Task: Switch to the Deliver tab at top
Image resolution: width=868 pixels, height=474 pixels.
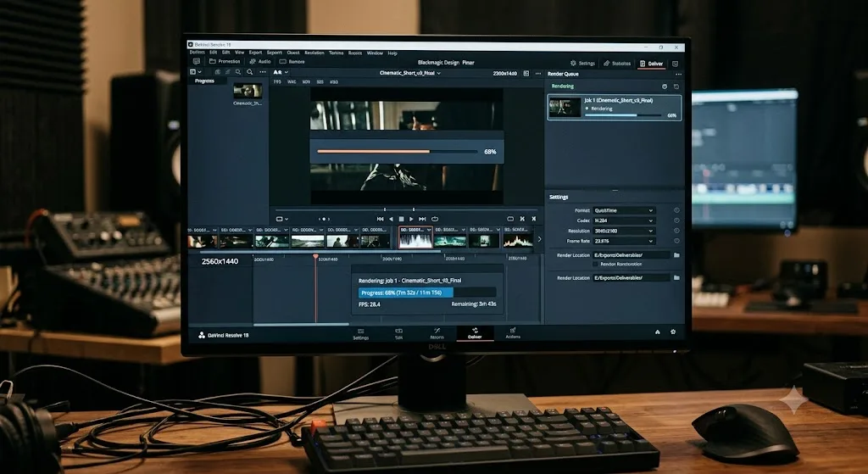Action: pos(652,64)
